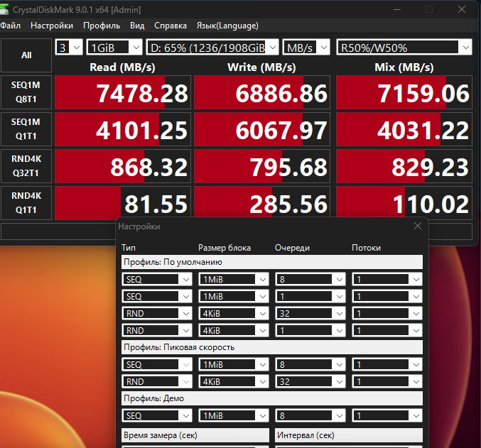Minimize the CrystalDiskMark window
The image size is (481, 448).
(x=397, y=9)
